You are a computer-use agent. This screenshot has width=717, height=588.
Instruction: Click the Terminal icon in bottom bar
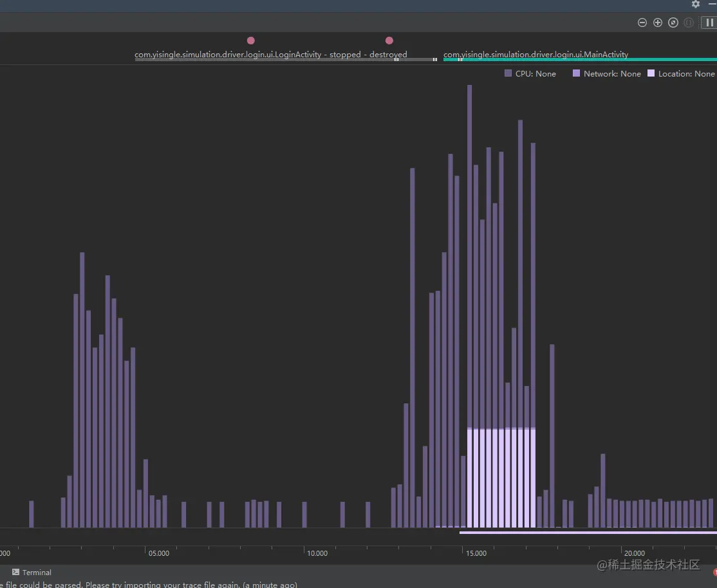(x=15, y=572)
